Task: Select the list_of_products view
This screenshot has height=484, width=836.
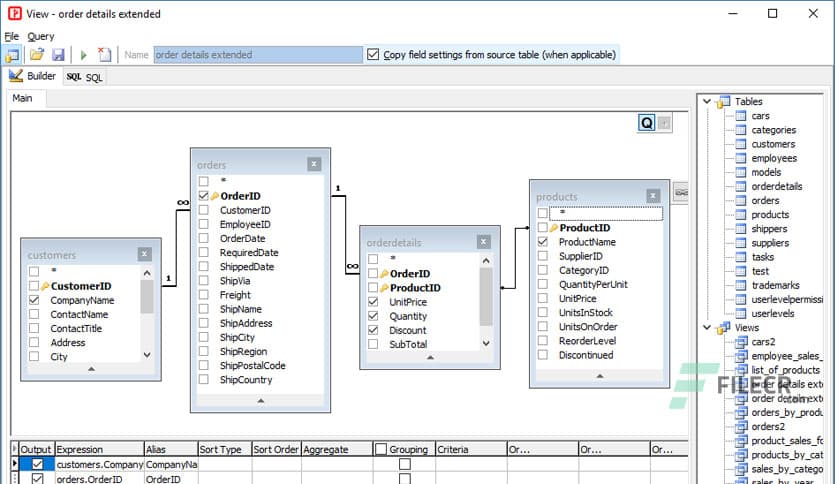Action: coord(785,370)
